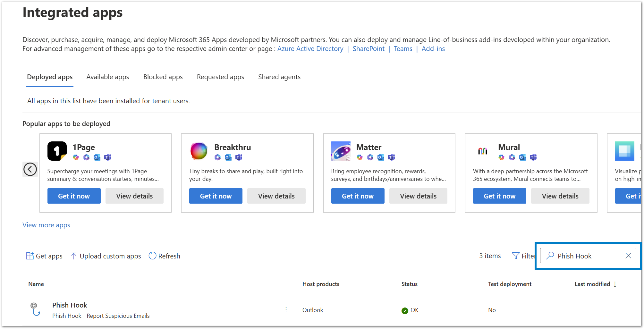Open the SharePoint admin link

[x=369, y=49]
